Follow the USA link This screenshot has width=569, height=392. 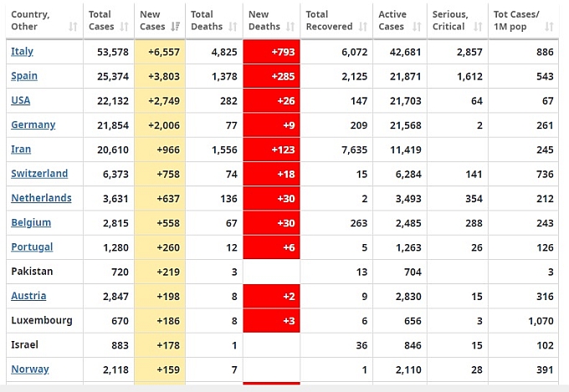coord(21,100)
